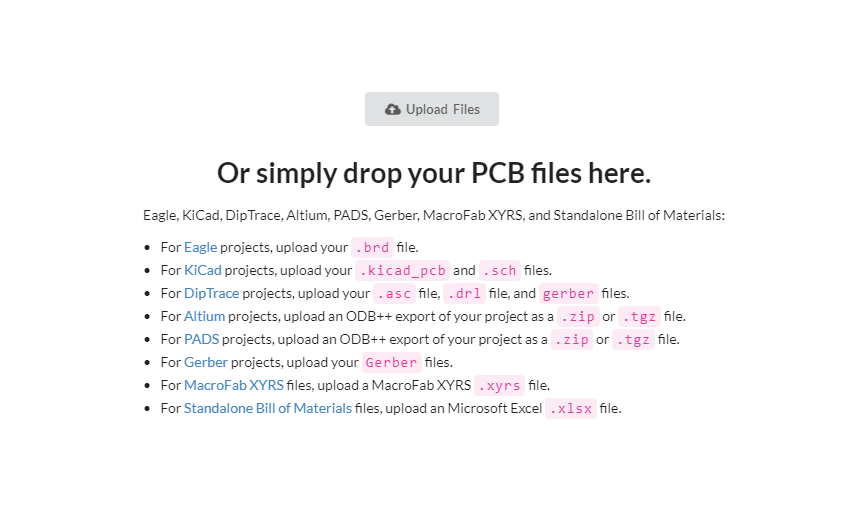
Task: Open Standalone Bill of Materials link
Action: [268, 408]
